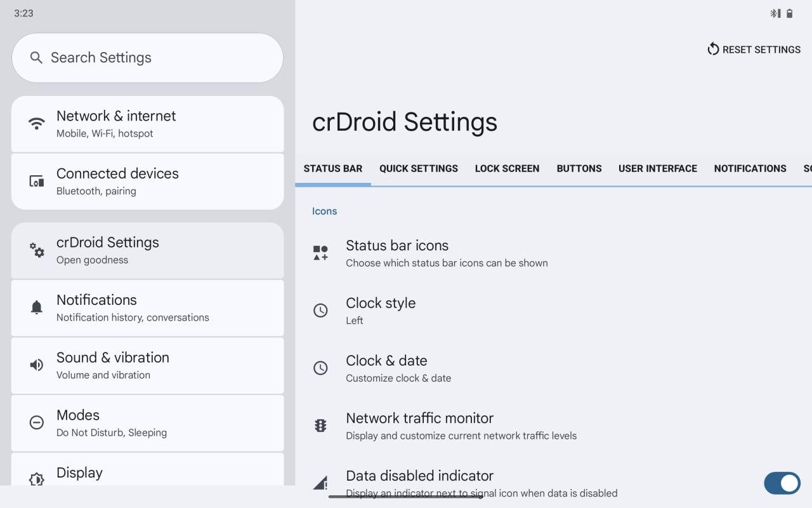Click the Network traffic monitor traffic-light icon
Image resolution: width=812 pixels, height=508 pixels.
tap(321, 425)
